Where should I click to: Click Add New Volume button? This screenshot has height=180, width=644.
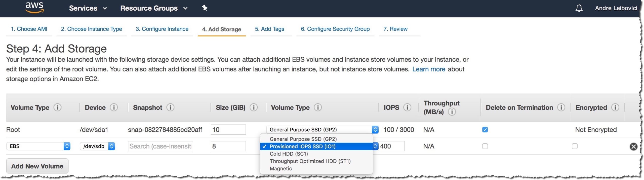37,166
